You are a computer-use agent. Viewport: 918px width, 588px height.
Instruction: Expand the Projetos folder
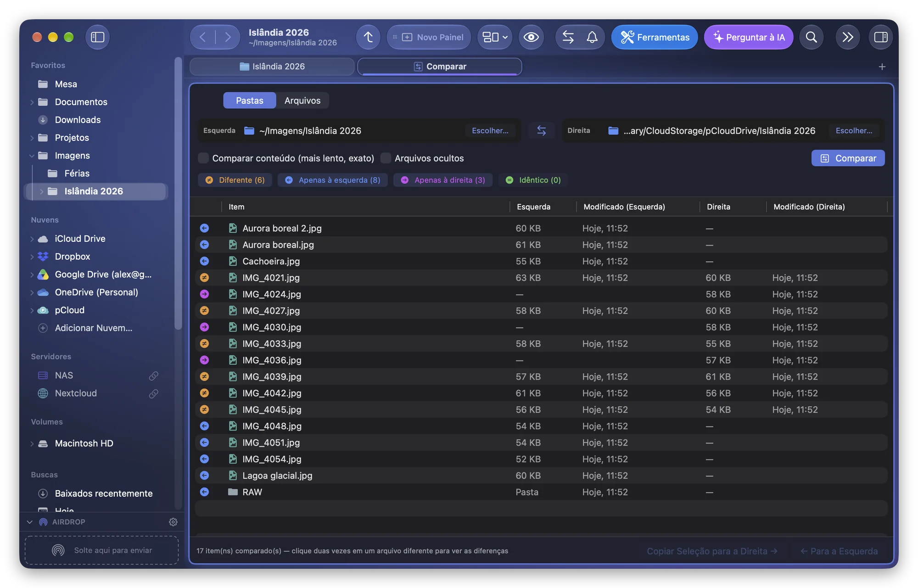pyautogui.click(x=32, y=138)
